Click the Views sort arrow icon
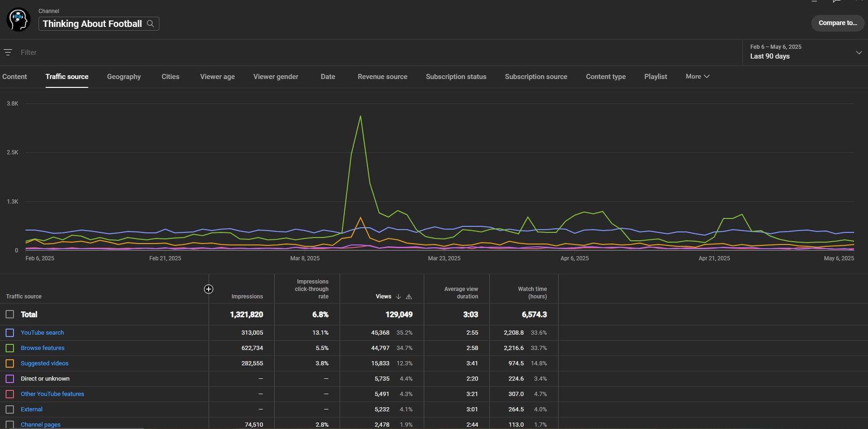Viewport: 868px width, 429px height. [x=398, y=297]
